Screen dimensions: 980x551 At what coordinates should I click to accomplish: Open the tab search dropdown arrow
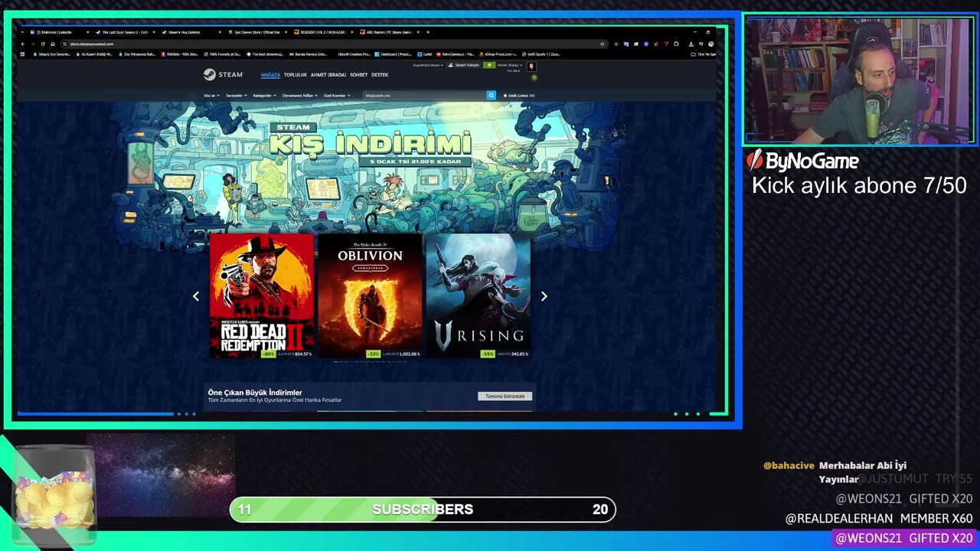pyautogui.click(x=22, y=32)
